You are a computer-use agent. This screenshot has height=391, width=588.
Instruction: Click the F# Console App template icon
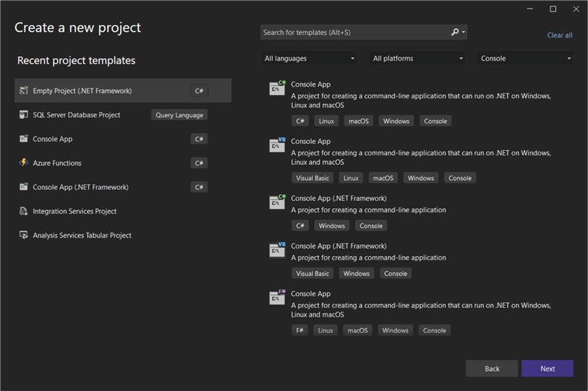[x=277, y=297]
